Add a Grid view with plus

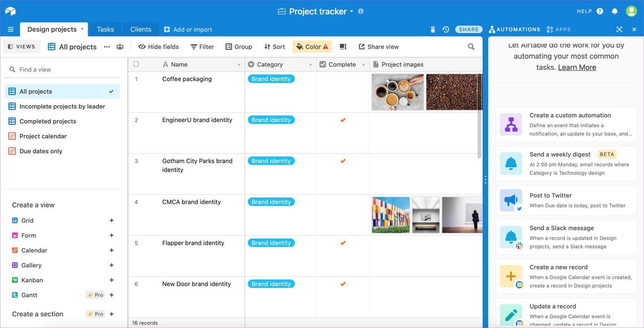tap(111, 221)
